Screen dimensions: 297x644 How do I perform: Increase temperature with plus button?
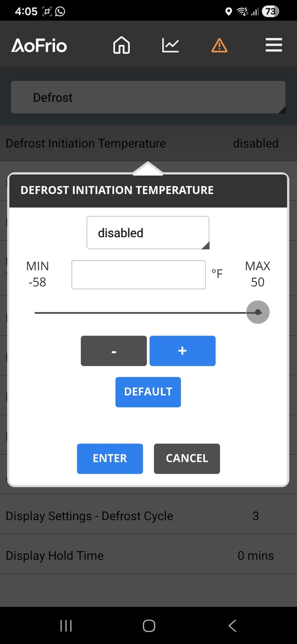(x=182, y=351)
